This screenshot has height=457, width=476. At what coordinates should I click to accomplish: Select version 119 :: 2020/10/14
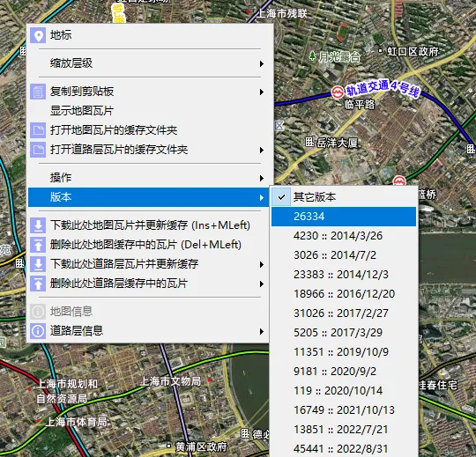(344, 391)
